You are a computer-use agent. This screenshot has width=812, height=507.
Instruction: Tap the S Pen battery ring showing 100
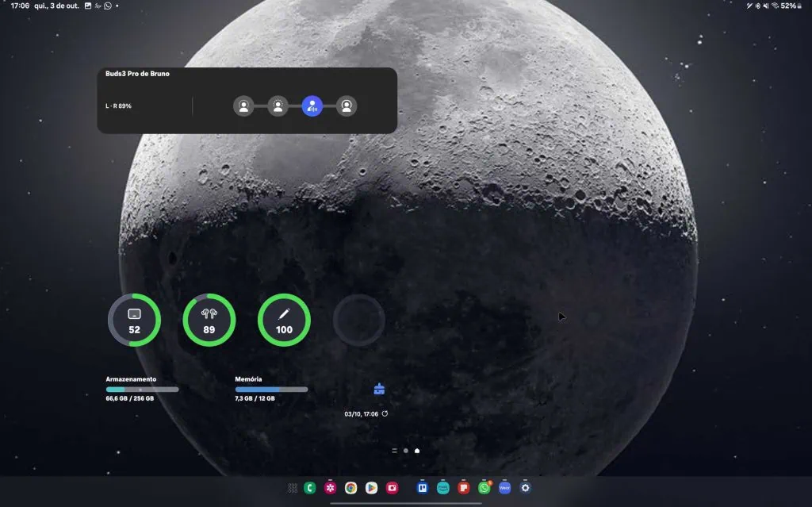pos(284,321)
